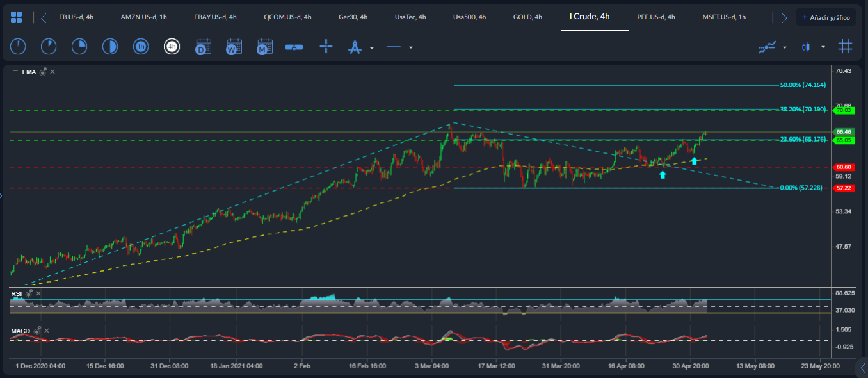
Task: Remove the MACD indicator with X
Action: click(x=47, y=331)
